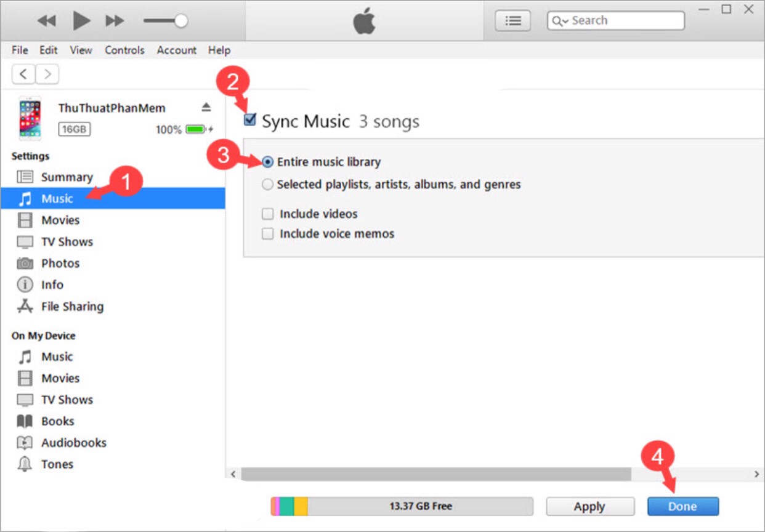Image resolution: width=765 pixels, height=532 pixels.
Task: Open the Controls menu
Action: (124, 50)
